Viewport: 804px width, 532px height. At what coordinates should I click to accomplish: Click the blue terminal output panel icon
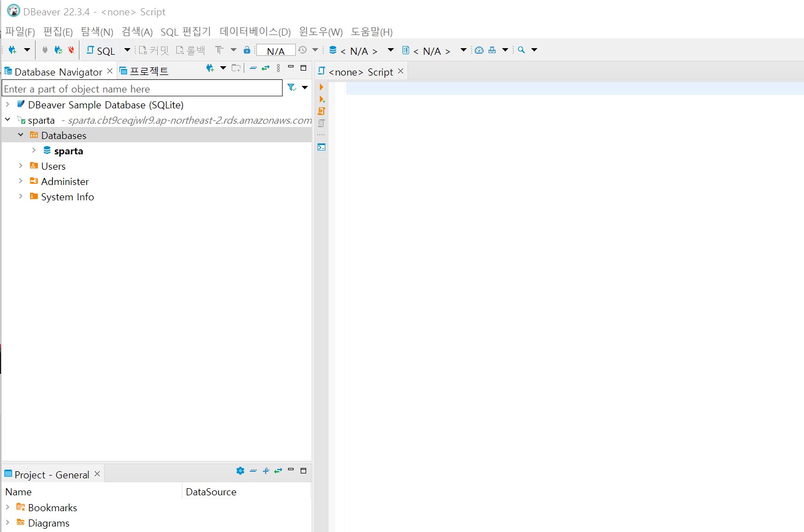pyautogui.click(x=321, y=147)
